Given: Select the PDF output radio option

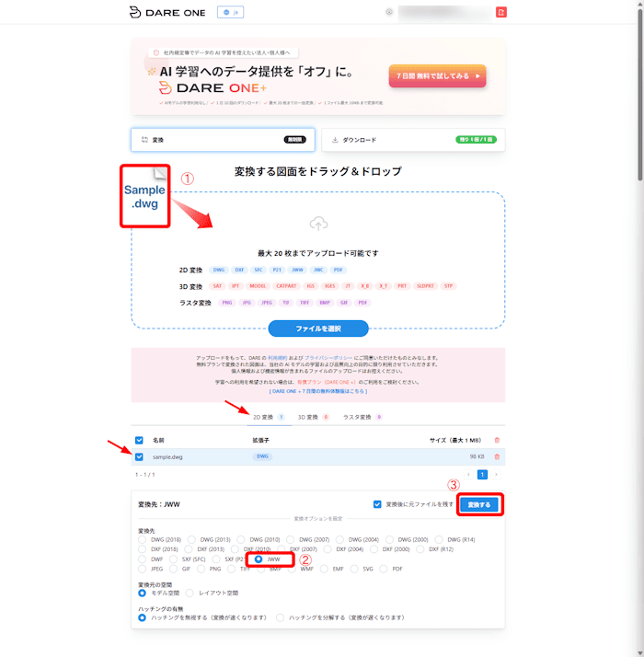Looking at the screenshot, I should (x=384, y=569).
